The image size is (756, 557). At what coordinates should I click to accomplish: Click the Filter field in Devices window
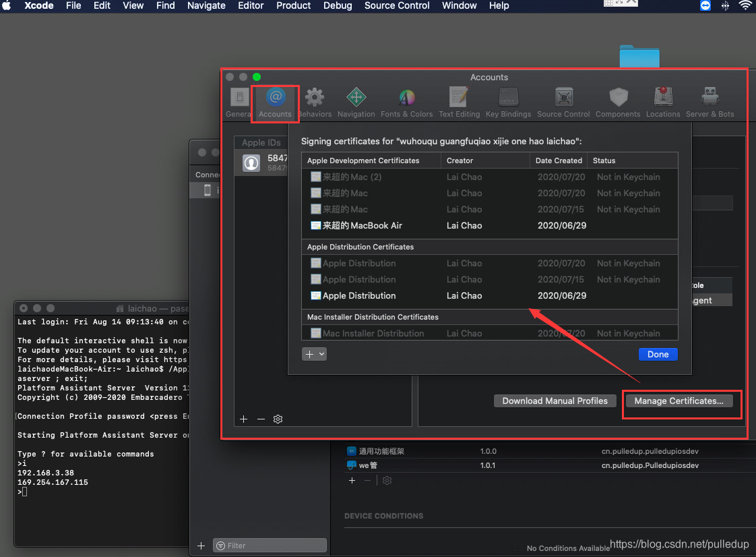(x=270, y=546)
